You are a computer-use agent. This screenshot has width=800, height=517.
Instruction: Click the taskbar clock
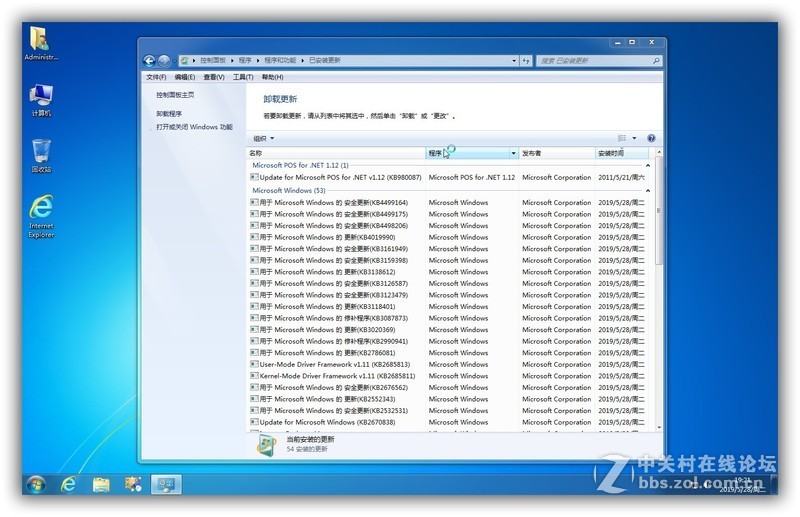tap(743, 484)
